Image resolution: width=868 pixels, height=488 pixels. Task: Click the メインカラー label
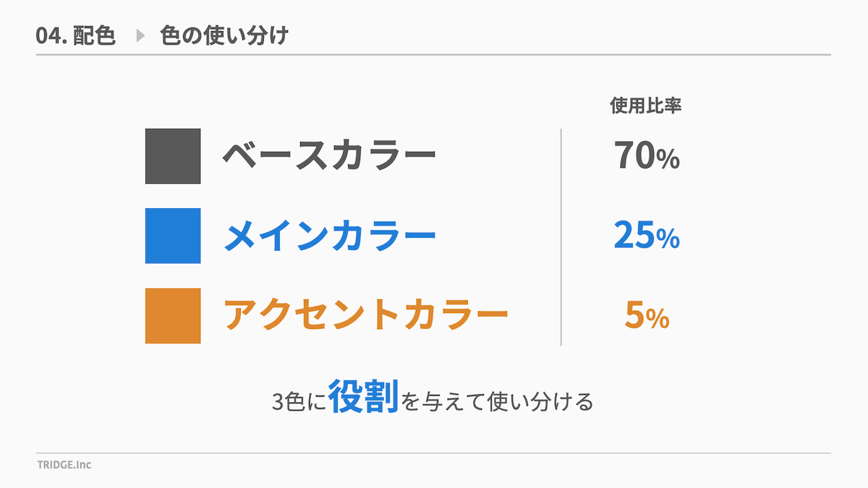tap(329, 236)
